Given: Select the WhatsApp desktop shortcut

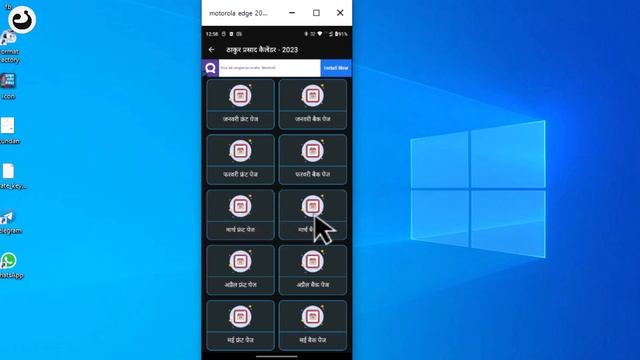Looking at the screenshot, I should tap(11, 266).
